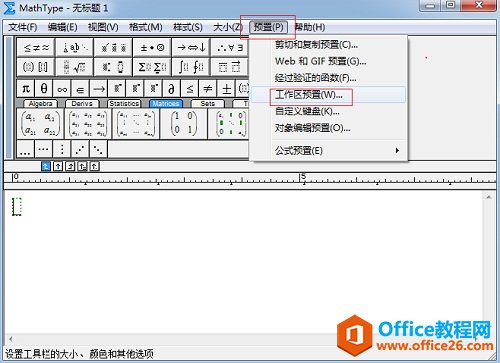Select the highlighted left-justified tab stop button
Screen dimensions: 500x363
46,166
